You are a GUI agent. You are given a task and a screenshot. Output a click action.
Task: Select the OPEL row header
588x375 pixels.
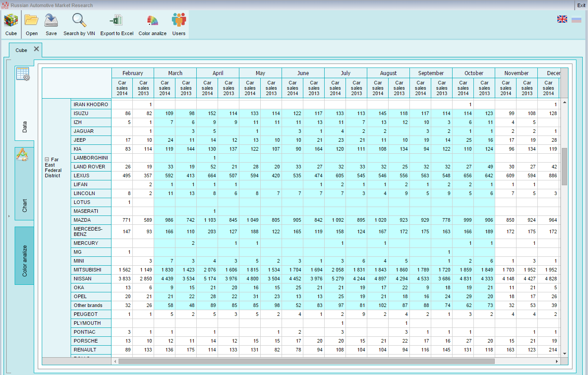pyautogui.click(x=91, y=296)
